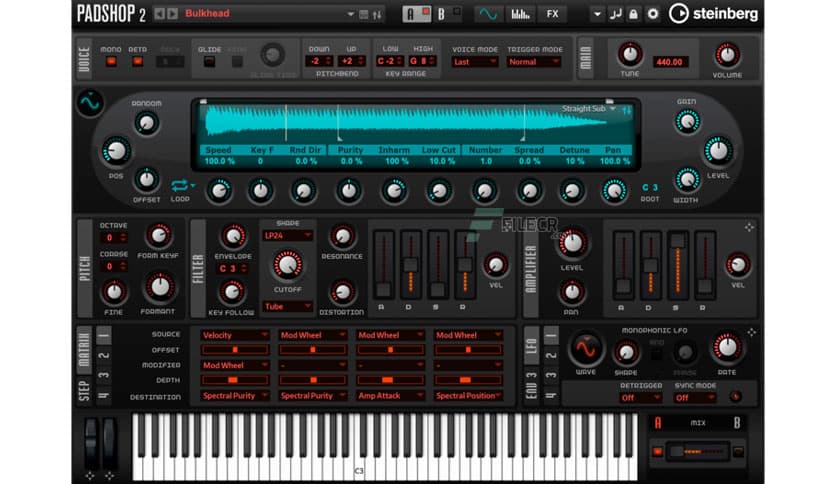Open the FX page

pos(552,14)
